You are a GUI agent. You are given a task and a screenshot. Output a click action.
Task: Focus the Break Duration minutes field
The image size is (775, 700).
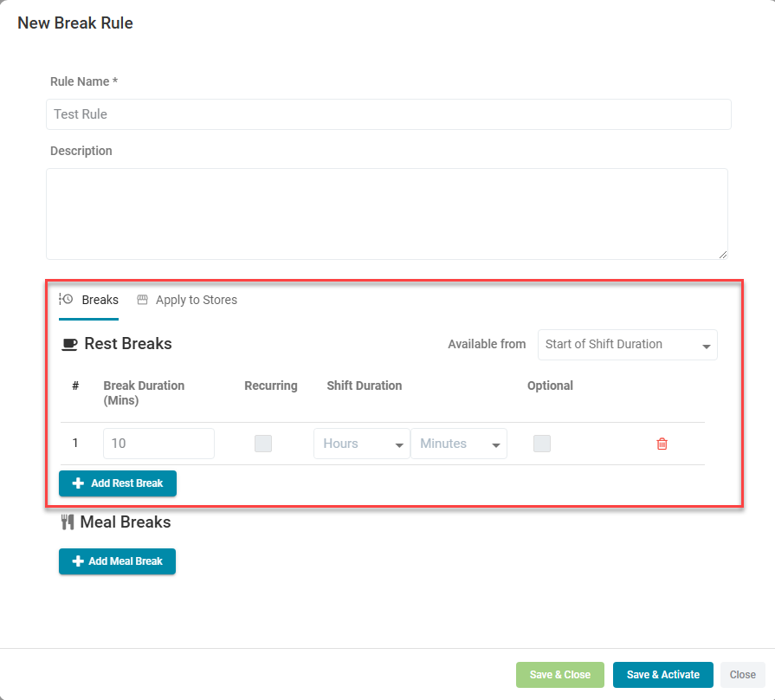[158, 444]
